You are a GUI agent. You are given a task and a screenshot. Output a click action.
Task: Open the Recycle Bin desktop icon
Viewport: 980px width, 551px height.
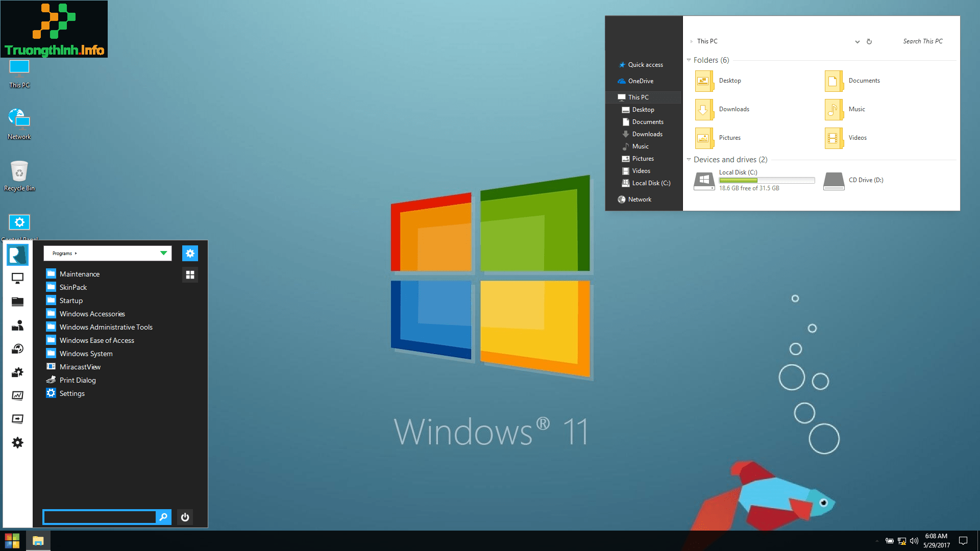[x=19, y=176]
